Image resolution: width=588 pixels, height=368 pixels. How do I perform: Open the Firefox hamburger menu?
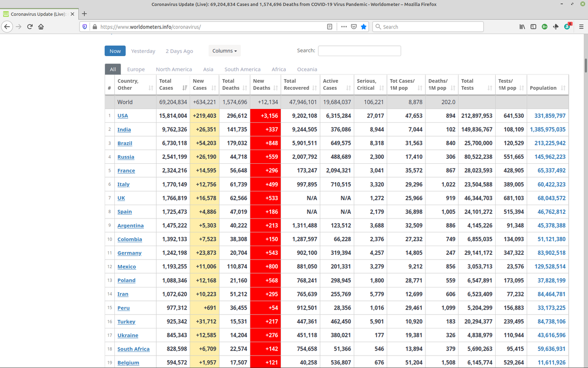(581, 27)
